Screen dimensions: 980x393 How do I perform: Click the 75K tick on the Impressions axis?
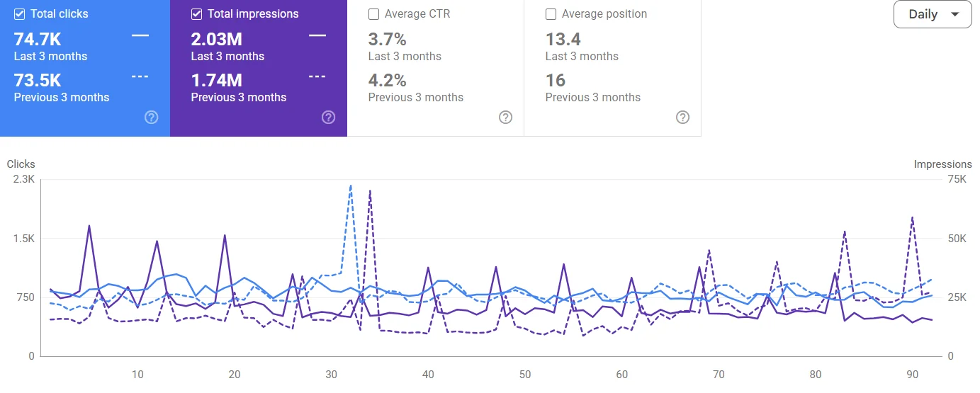point(957,179)
